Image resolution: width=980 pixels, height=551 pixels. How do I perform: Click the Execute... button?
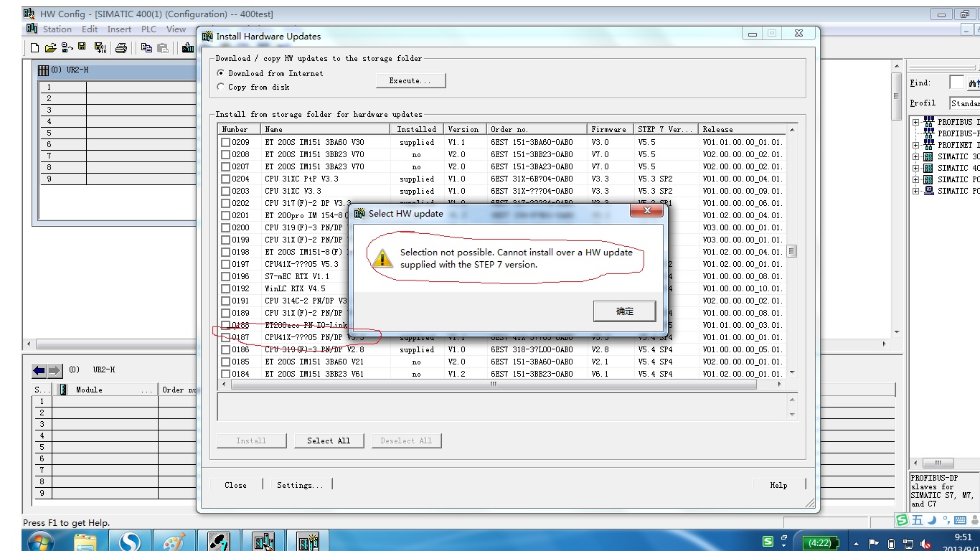pos(410,80)
